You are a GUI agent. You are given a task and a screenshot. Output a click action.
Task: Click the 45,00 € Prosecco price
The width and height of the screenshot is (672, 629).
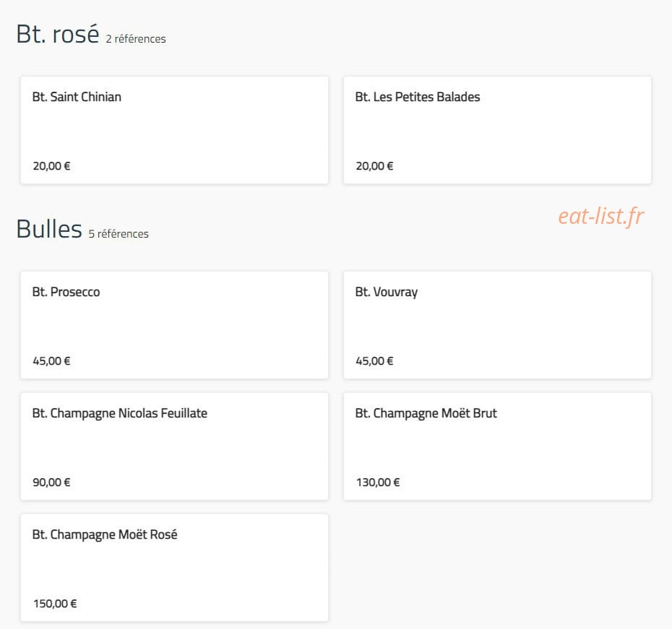point(51,361)
